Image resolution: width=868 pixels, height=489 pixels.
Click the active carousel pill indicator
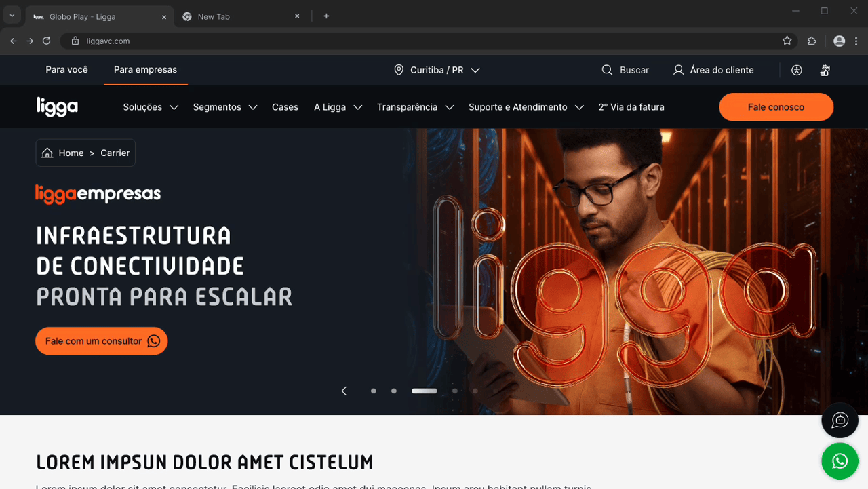coord(425,391)
